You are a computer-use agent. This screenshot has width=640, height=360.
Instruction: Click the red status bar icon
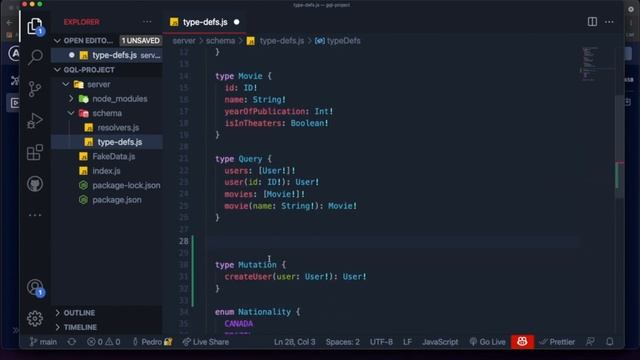coord(522,342)
